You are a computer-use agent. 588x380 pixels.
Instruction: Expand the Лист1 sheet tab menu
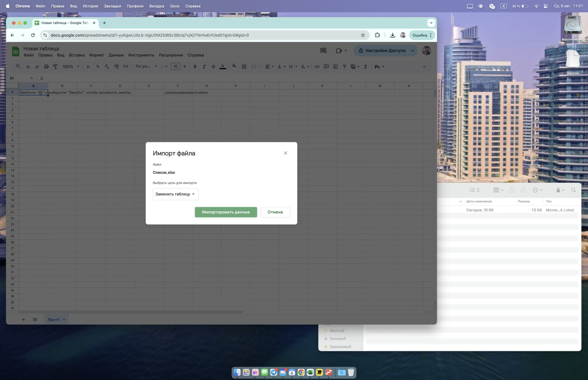point(64,319)
